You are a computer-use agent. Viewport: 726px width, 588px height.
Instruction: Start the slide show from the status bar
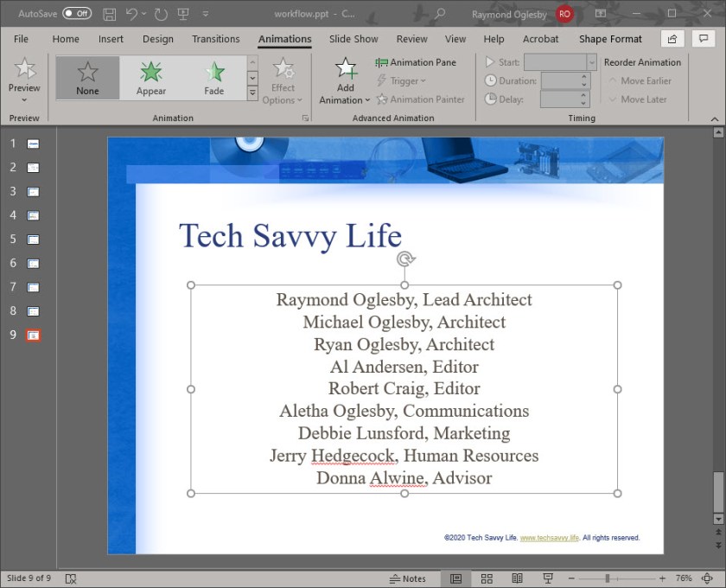548,578
